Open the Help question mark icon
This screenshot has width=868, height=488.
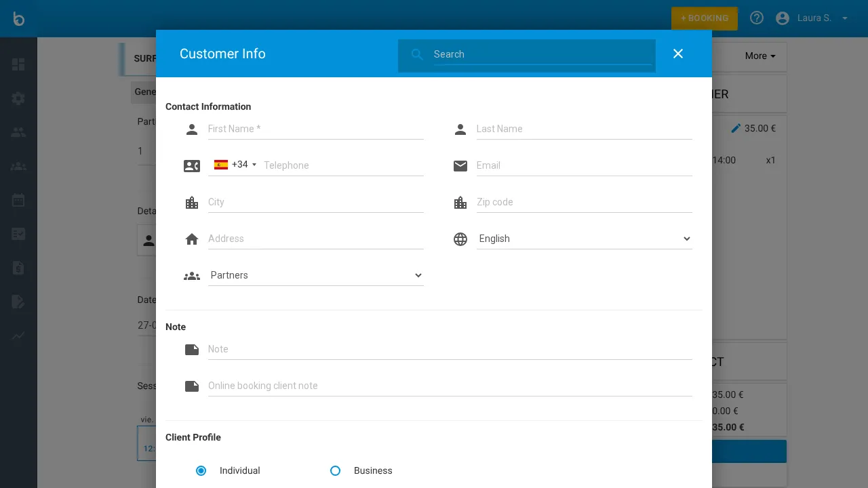757,18
